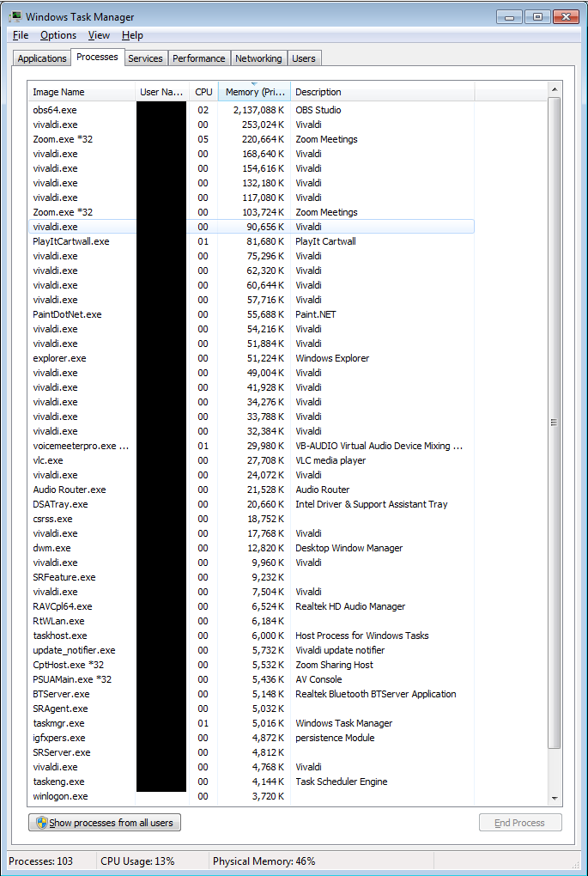The image size is (588, 876).
Task: Select the vivaldi.exe row using 253,024 K
Action: click(252, 125)
